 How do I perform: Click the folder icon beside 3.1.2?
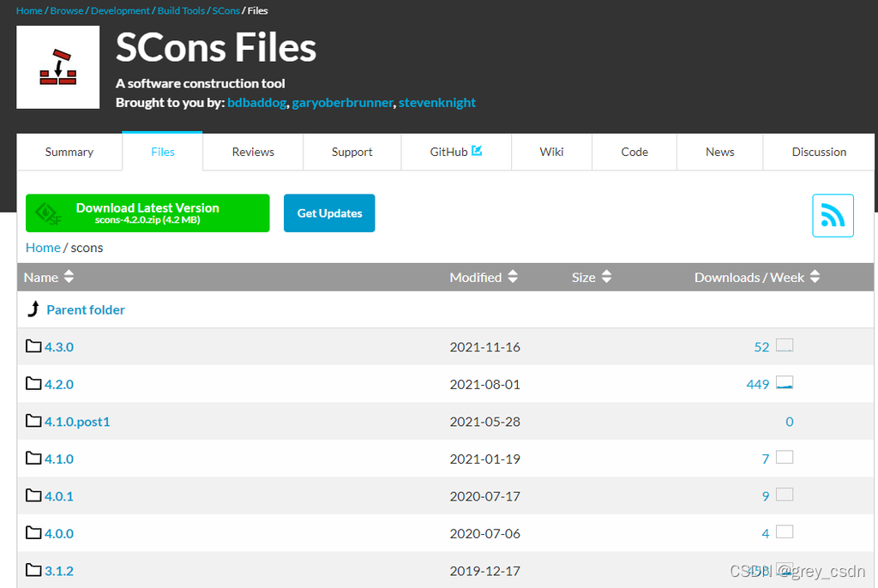pos(33,570)
